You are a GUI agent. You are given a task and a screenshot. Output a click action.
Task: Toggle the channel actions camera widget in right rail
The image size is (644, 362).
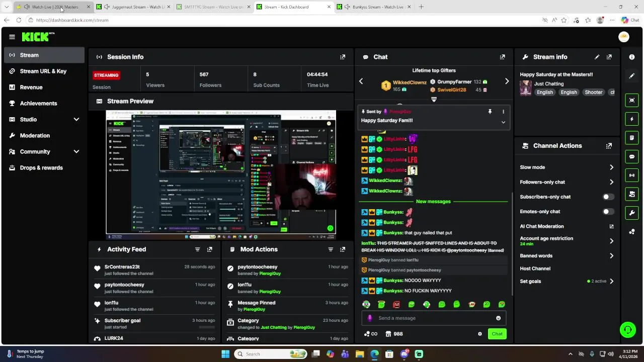coord(632,194)
